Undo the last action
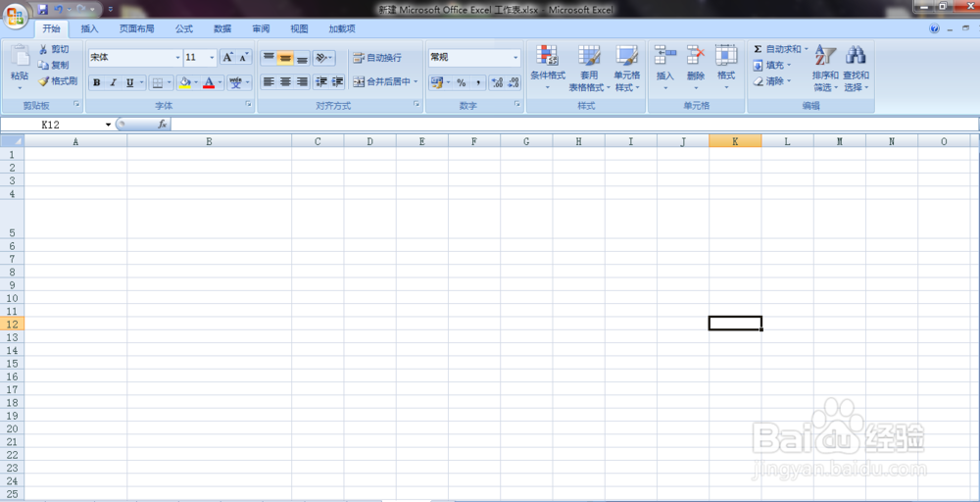The image size is (980, 502). click(59, 10)
